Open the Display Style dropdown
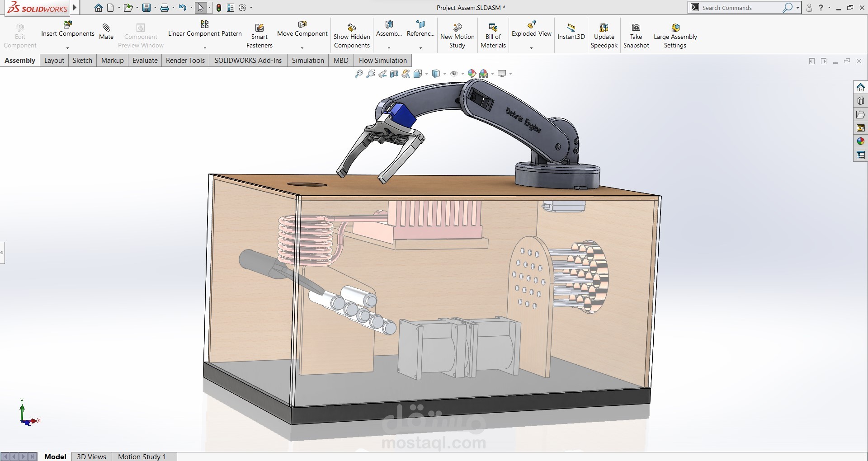This screenshot has width=868, height=461. click(445, 74)
